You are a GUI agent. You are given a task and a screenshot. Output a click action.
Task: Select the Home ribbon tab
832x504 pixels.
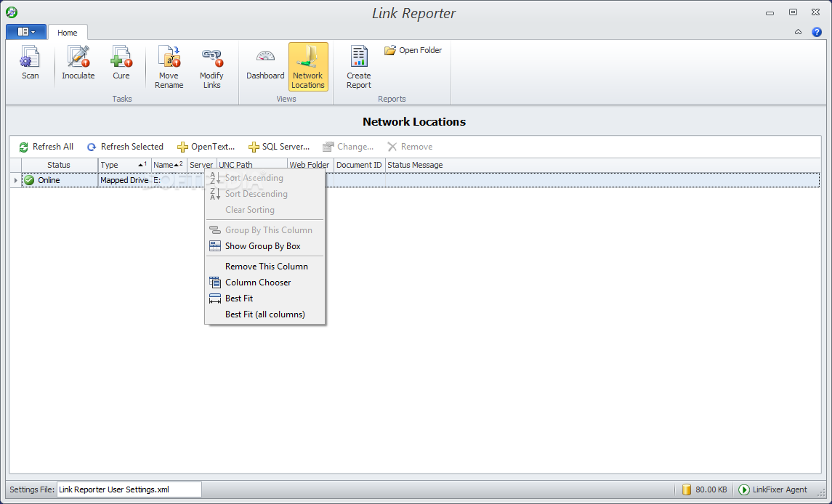point(68,33)
